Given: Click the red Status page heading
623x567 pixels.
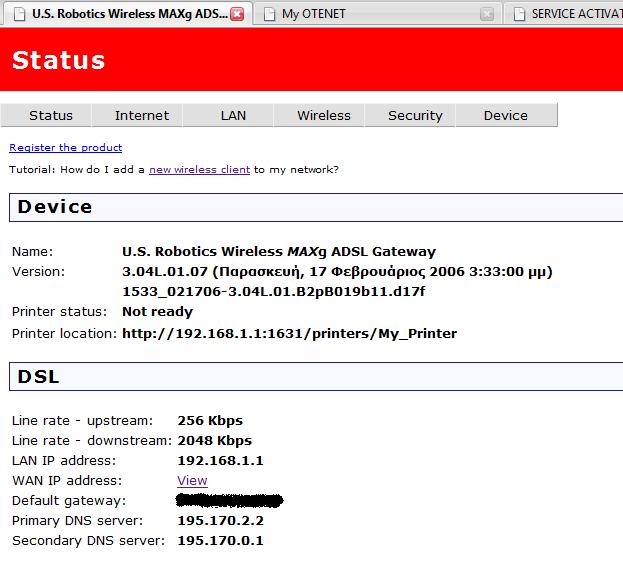Looking at the screenshot, I should pos(58,60).
